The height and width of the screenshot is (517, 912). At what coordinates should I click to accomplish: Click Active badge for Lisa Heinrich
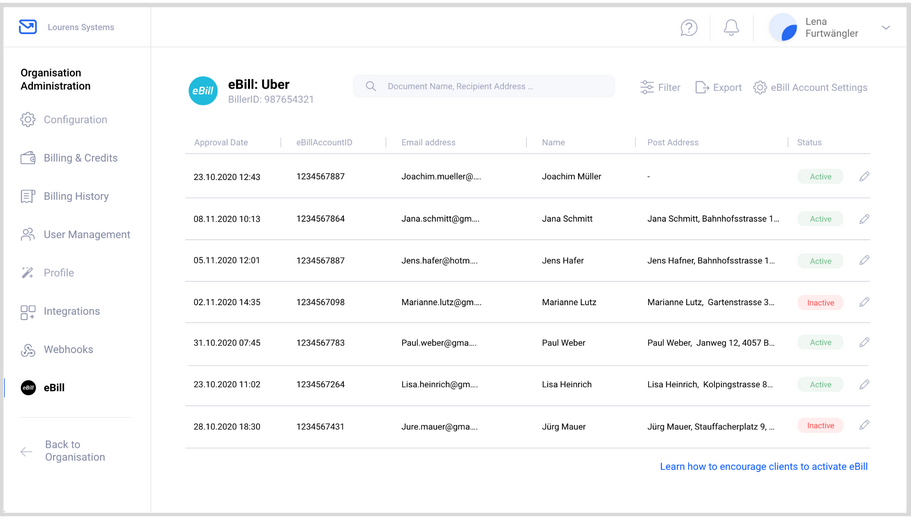click(820, 384)
